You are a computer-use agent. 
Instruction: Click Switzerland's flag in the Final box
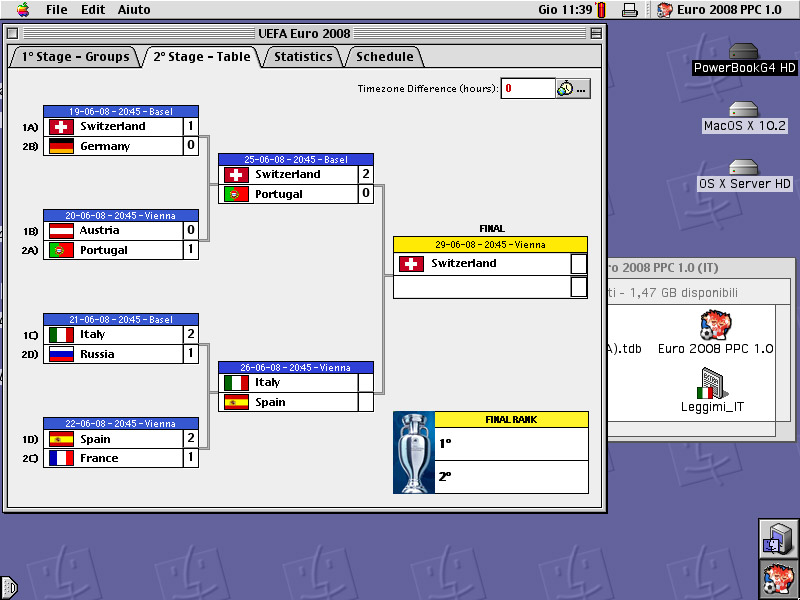click(411, 264)
